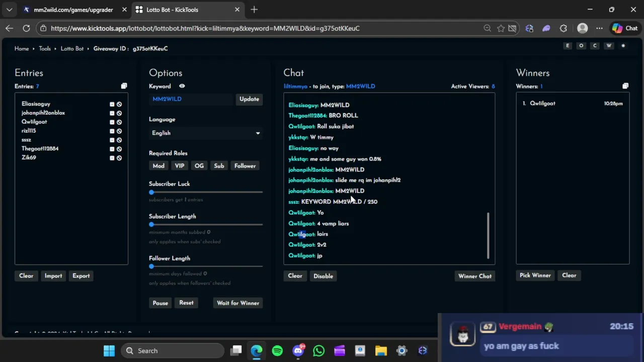Ban Qwlilgoat entry with block icon
The height and width of the screenshot is (362, 644).
(x=119, y=122)
